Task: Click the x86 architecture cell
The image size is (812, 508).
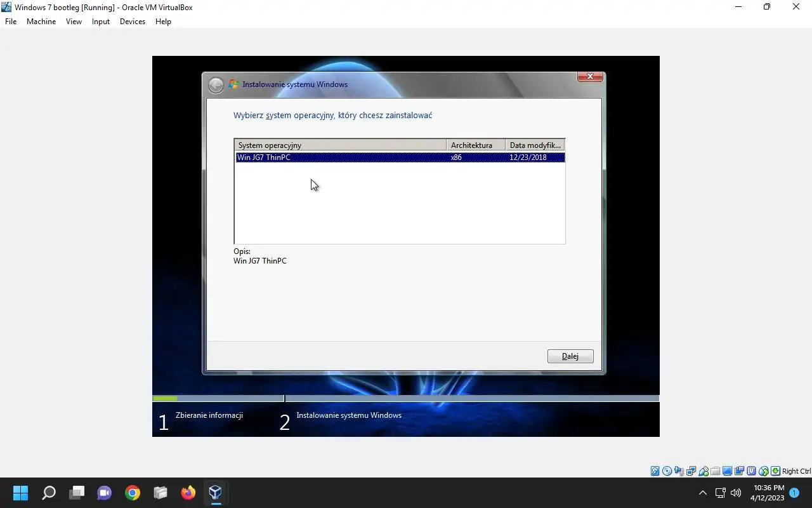Action: [x=456, y=157]
